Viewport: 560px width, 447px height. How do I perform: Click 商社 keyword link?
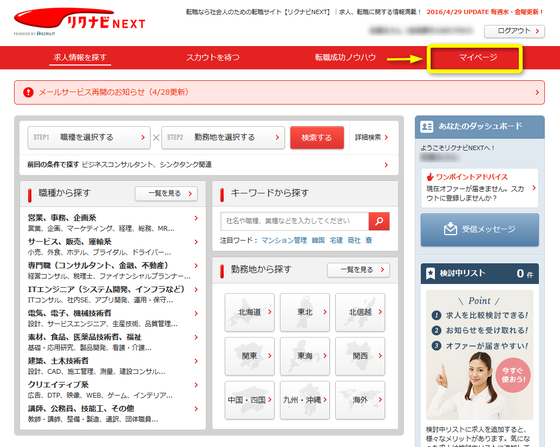coord(354,240)
